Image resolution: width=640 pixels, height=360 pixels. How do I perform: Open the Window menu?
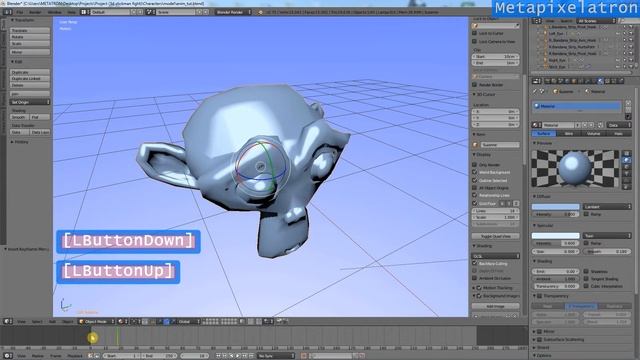54,12
